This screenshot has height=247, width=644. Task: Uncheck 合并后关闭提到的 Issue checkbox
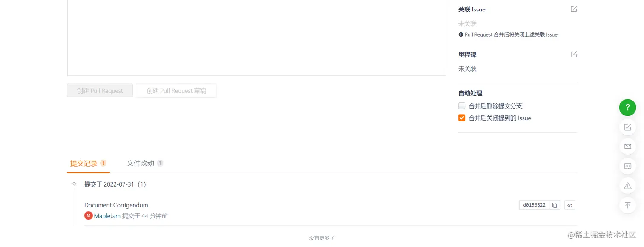pos(462,118)
